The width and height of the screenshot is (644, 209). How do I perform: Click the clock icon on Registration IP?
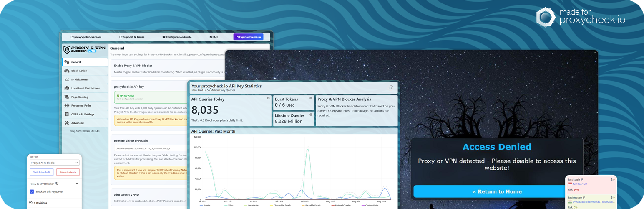613,197
